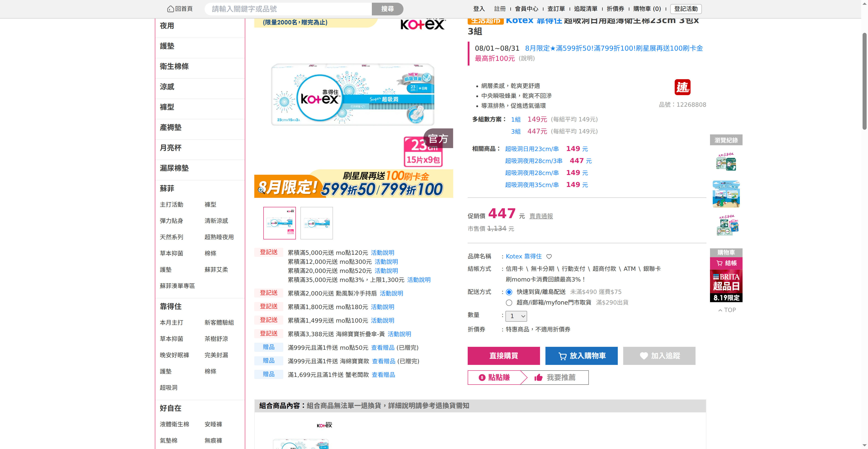Click the red 速 fast-delivery badge

click(682, 87)
